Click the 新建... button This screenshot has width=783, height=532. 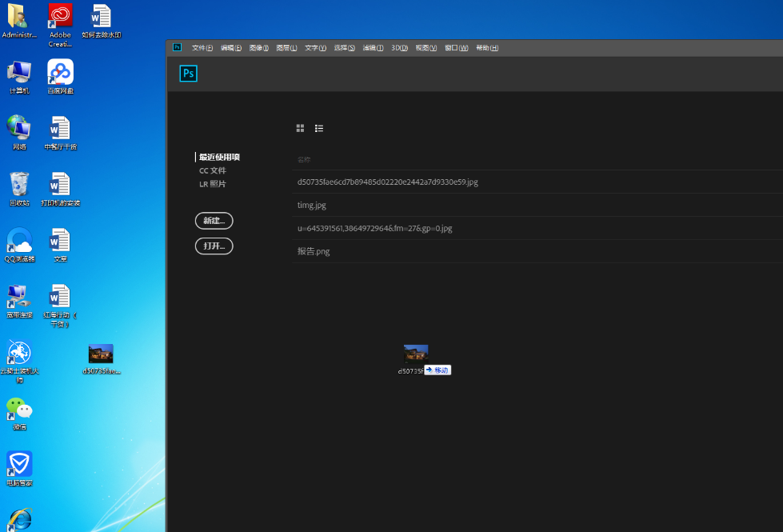214,221
